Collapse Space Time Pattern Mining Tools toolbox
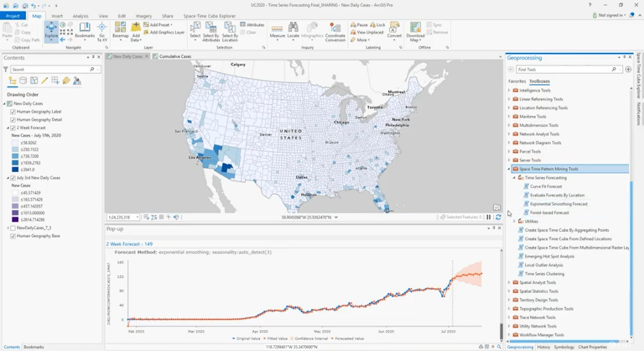This screenshot has height=351, width=644. (x=509, y=169)
